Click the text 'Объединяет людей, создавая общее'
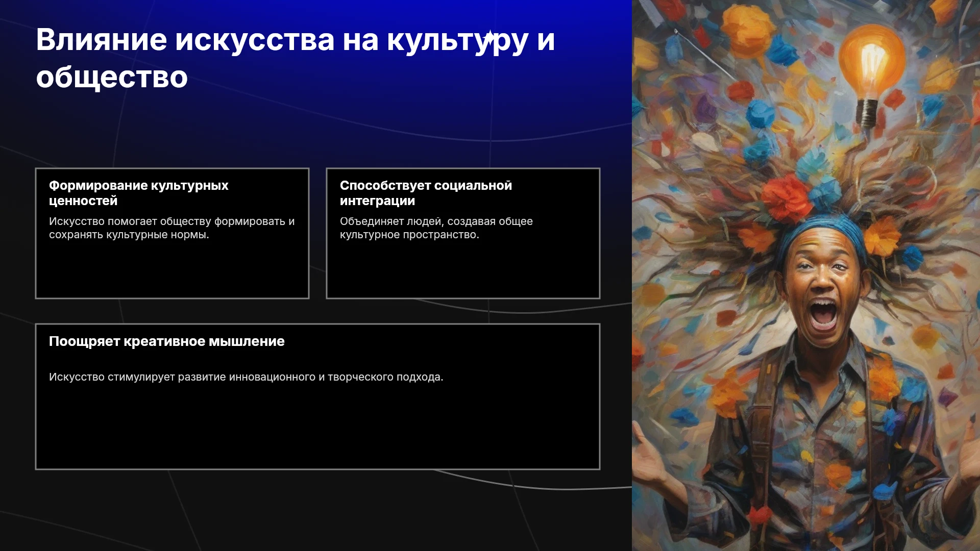Image resolution: width=980 pixels, height=551 pixels. tap(436, 221)
